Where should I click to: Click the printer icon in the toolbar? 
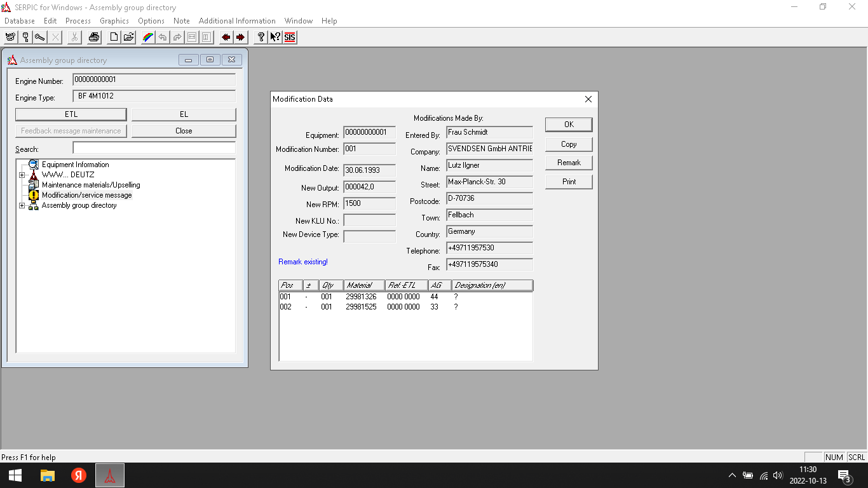(94, 37)
